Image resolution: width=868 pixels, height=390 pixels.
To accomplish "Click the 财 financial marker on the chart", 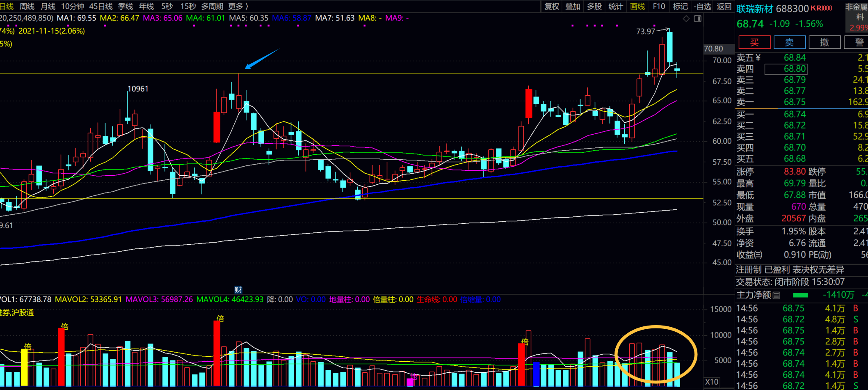I will point(238,290).
